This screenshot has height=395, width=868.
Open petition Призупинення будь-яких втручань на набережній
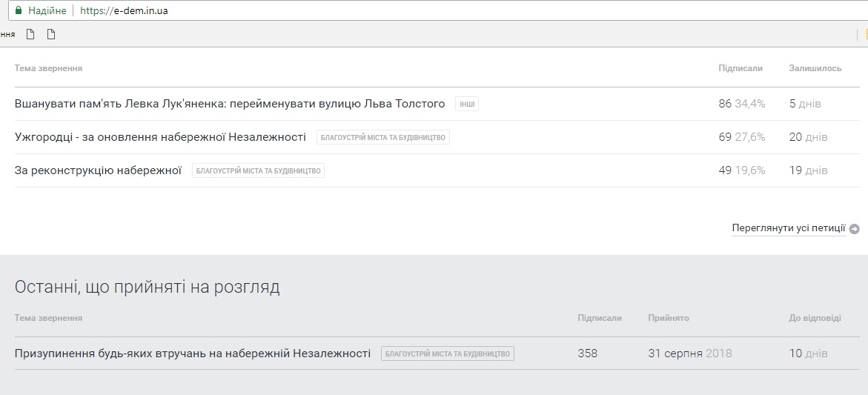click(193, 353)
